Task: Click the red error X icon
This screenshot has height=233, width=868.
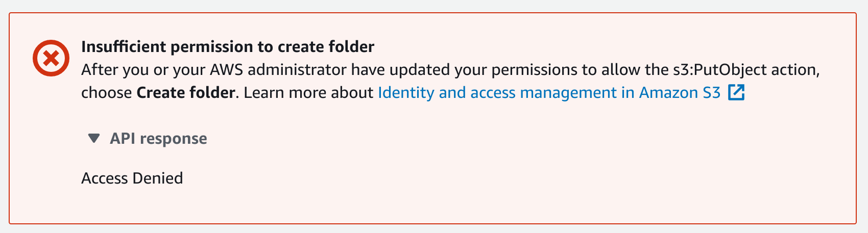Action: 51,58
